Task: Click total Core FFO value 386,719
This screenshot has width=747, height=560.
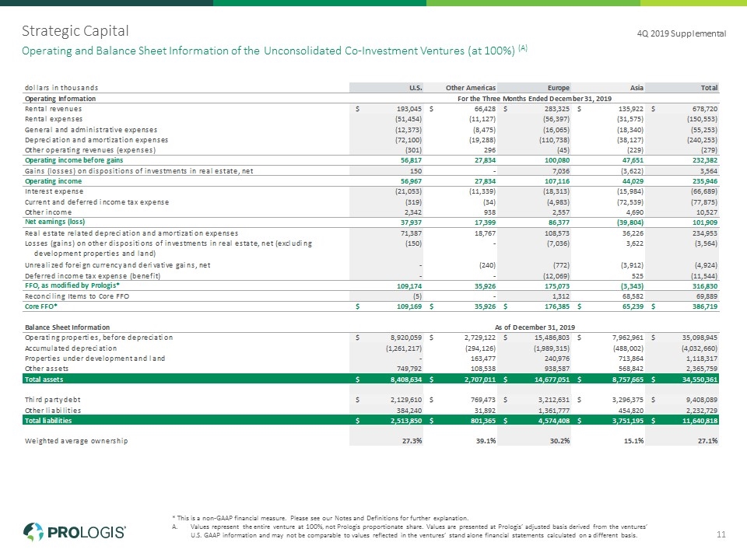Action: (705, 306)
